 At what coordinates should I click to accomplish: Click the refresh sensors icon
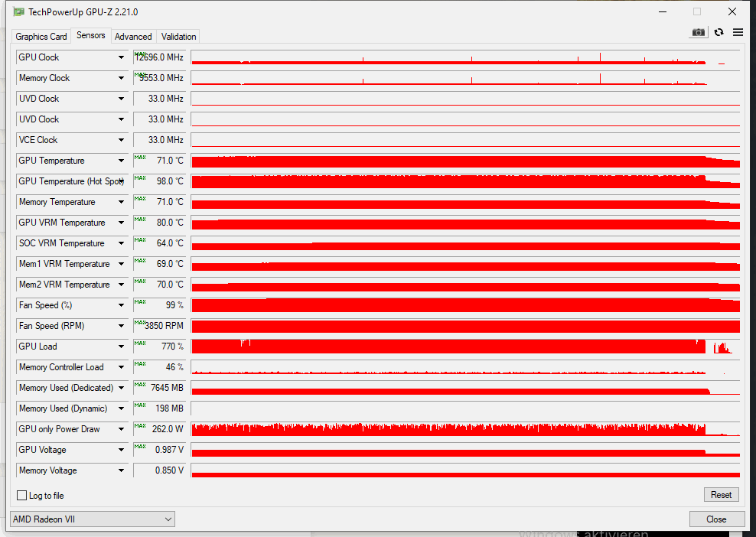tap(719, 32)
